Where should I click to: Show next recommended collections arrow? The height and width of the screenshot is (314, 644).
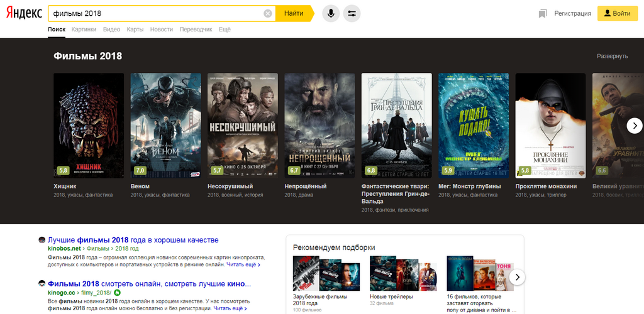pyautogui.click(x=517, y=278)
